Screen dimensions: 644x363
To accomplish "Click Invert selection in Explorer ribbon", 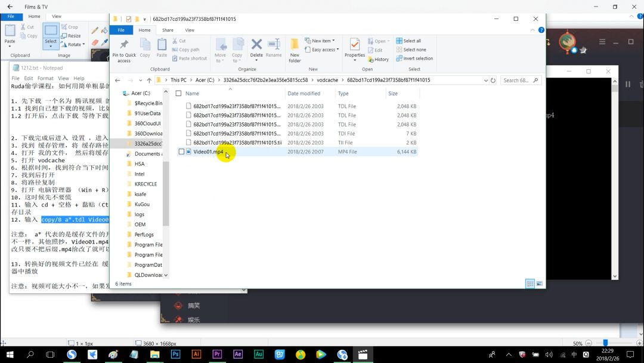I will point(414,59).
